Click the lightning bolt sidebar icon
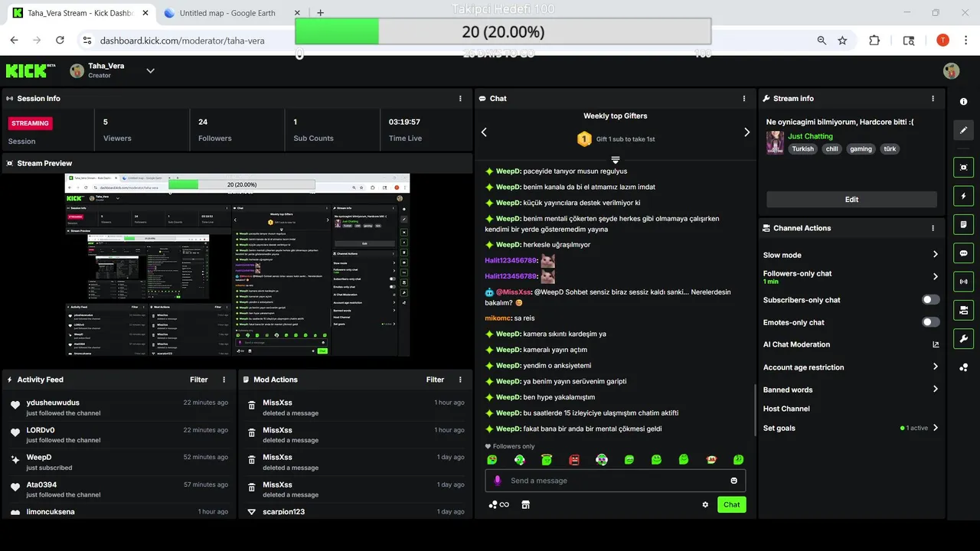The height and width of the screenshot is (551, 980). pyautogui.click(x=963, y=196)
